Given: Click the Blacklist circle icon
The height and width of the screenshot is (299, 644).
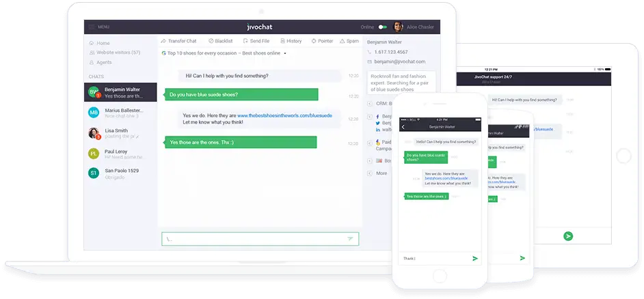Looking at the screenshot, I should [x=211, y=41].
